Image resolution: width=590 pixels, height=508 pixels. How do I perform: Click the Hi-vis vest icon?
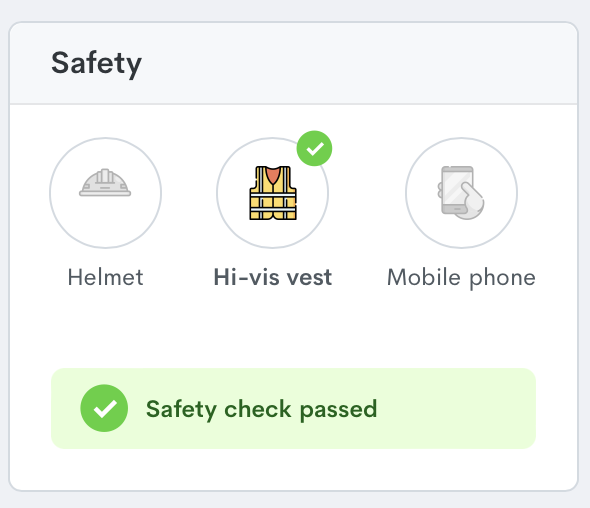(x=273, y=193)
